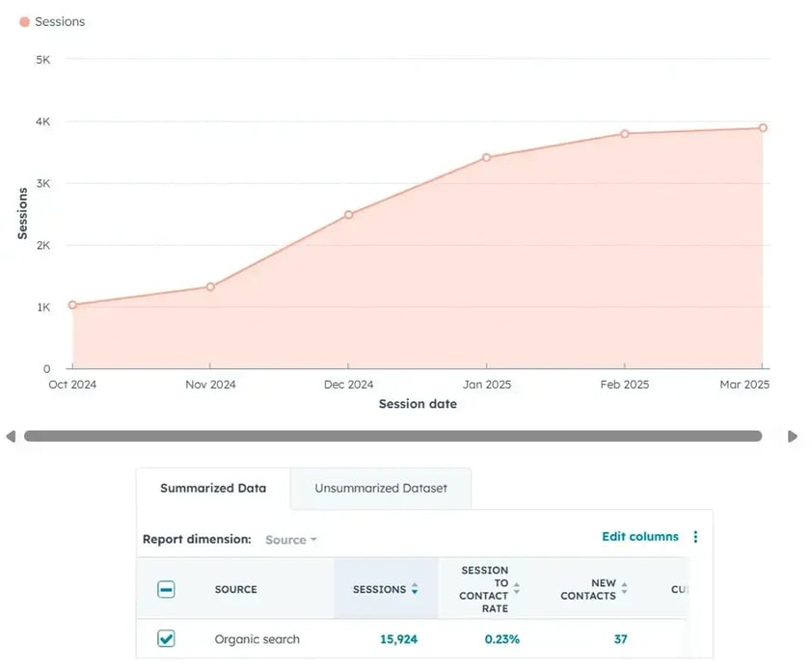Viewport: 812px width, 671px height.
Task: Toggle the Sessions series in chart legend
Action: pyautogui.click(x=52, y=21)
